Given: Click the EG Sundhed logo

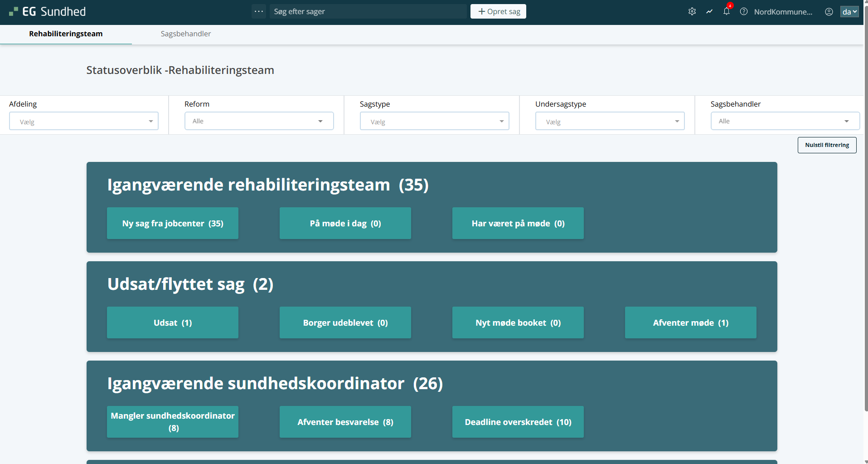Looking at the screenshot, I should tap(48, 12).
